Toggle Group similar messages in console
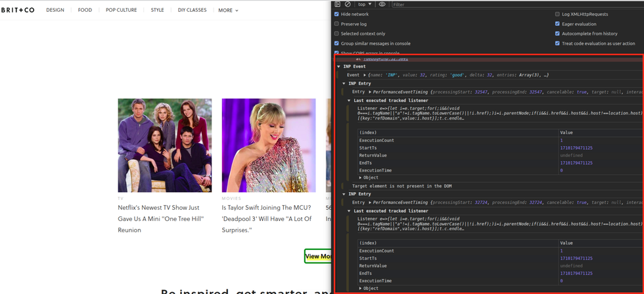 click(337, 43)
